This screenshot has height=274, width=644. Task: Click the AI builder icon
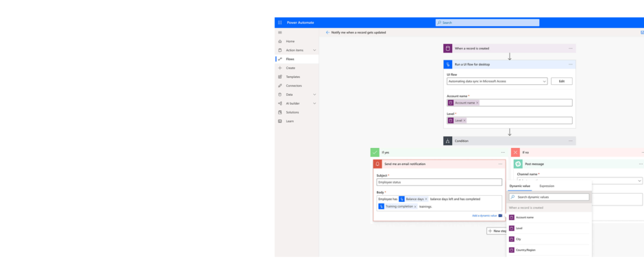coord(280,103)
